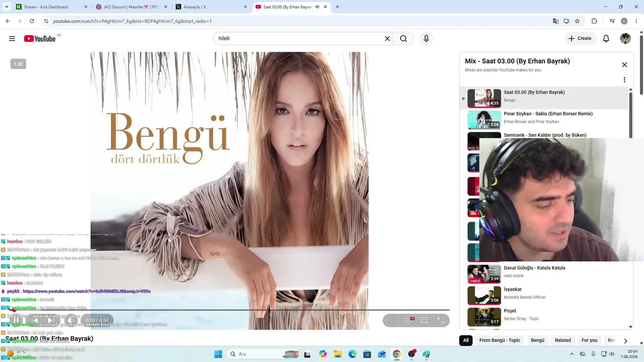Open Semicenk - Sen Kaldın playlist entry
This screenshot has width=644, height=362.
pos(545,135)
